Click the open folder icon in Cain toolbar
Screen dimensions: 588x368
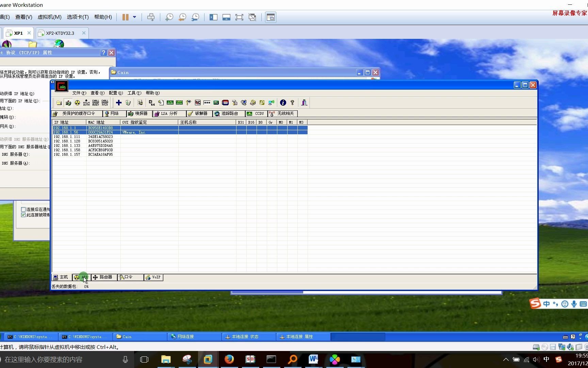[59, 103]
